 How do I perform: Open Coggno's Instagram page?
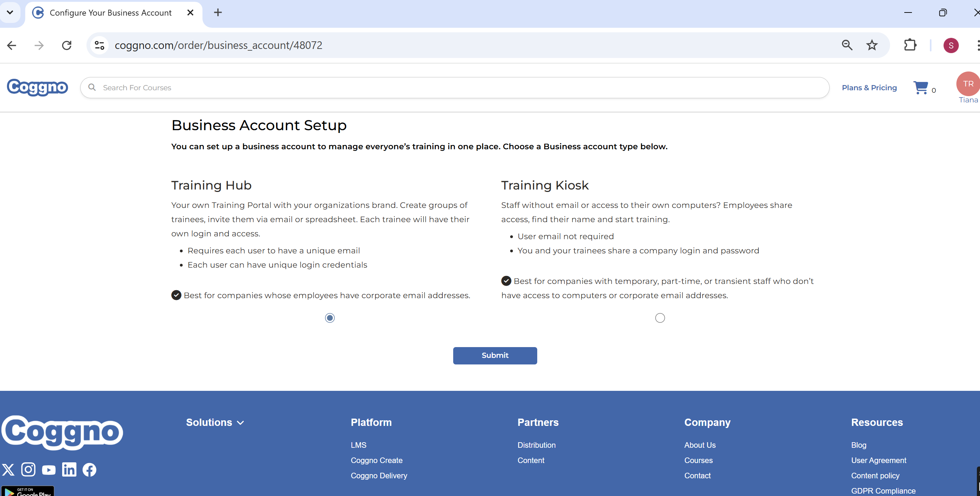[28, 469]
